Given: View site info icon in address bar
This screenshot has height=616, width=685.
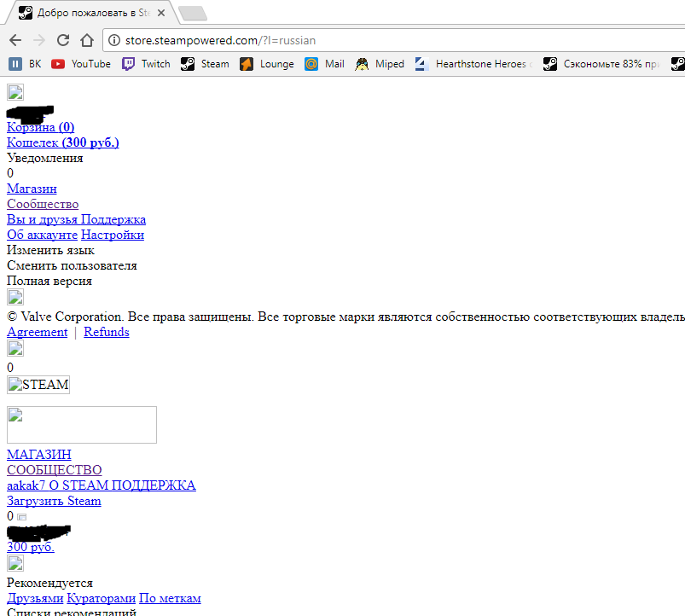Looking at the screenshot, I should click(x=114, y=40).
